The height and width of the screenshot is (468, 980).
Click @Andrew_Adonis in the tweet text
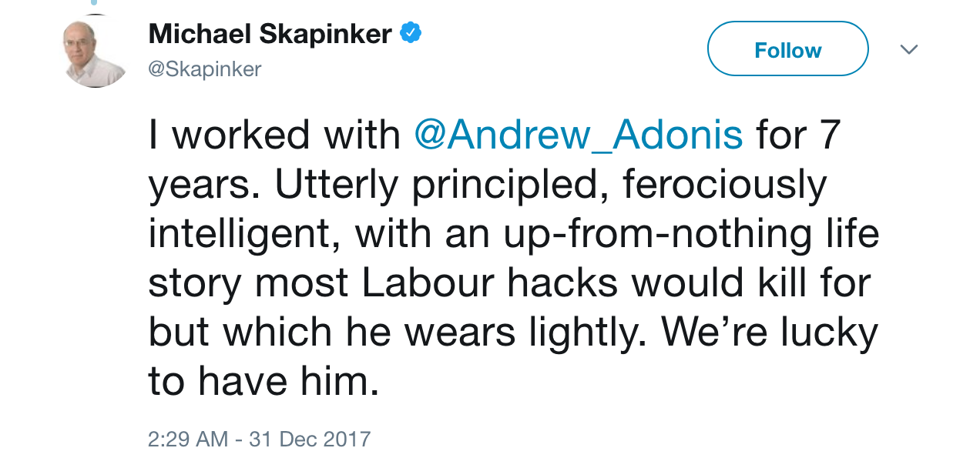coord(577,134)
